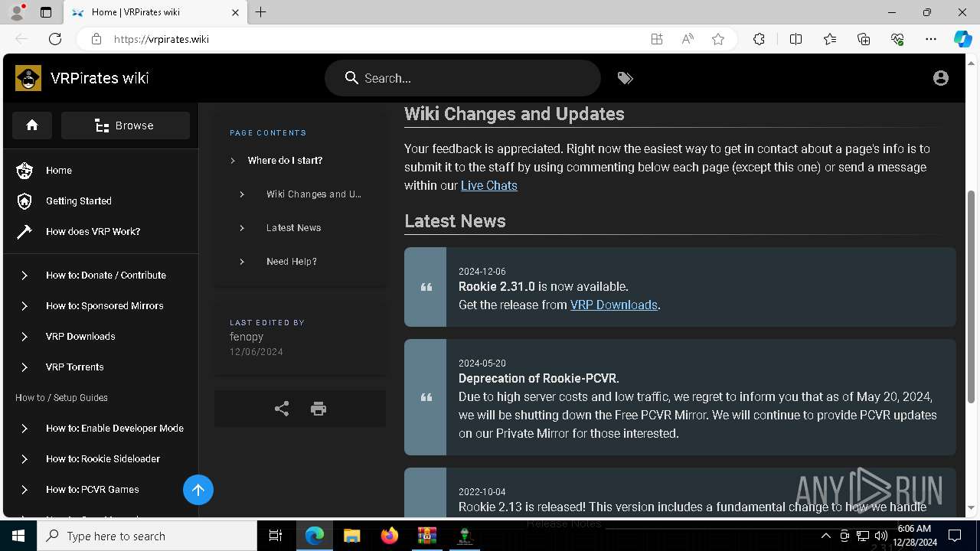Launch Firefox from taskbar
Image resolution: width=980 pixels, height=551 pixels.
point(389,536)
